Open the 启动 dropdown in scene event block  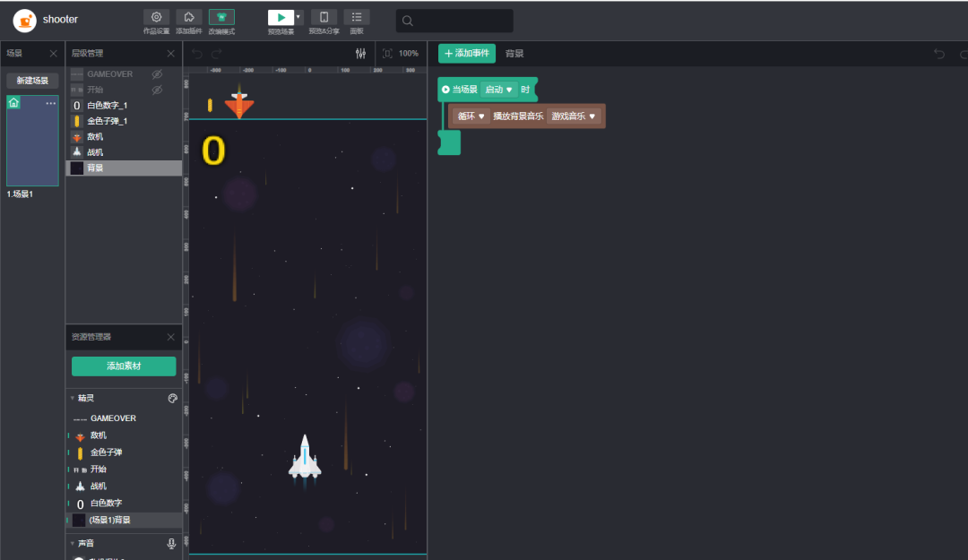[498, 90]
